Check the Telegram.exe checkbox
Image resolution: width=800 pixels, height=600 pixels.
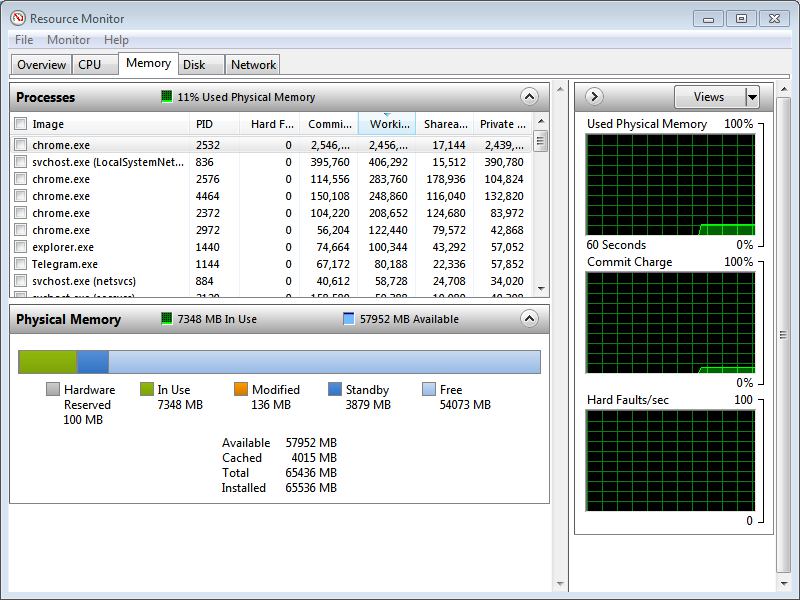(20, 264)
